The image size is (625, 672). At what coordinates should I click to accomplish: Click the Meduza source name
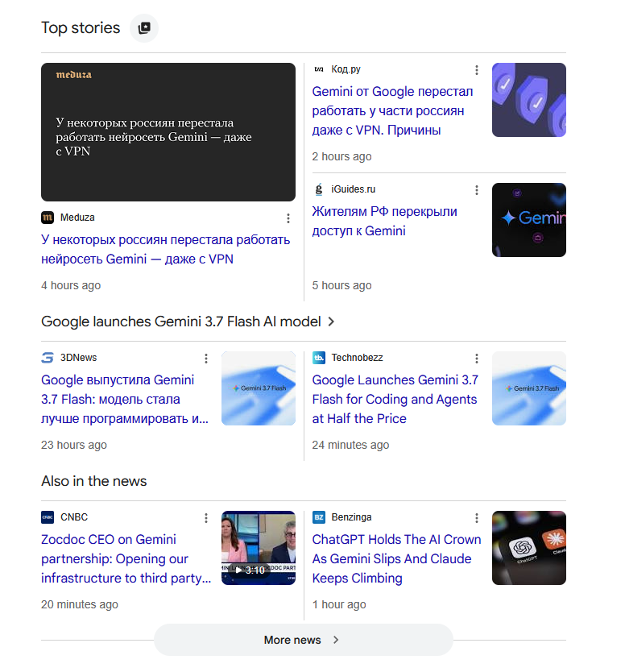(x=77, y=218)
